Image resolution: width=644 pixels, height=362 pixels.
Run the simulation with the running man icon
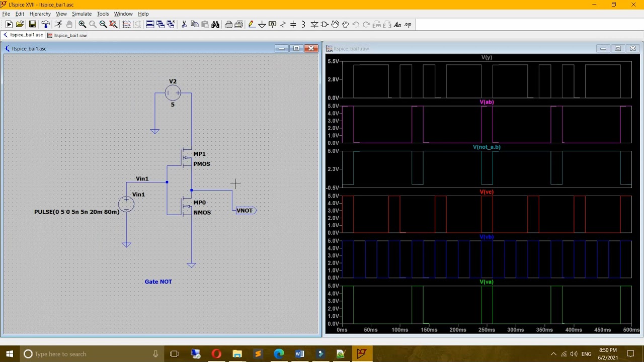coord(58,25)
